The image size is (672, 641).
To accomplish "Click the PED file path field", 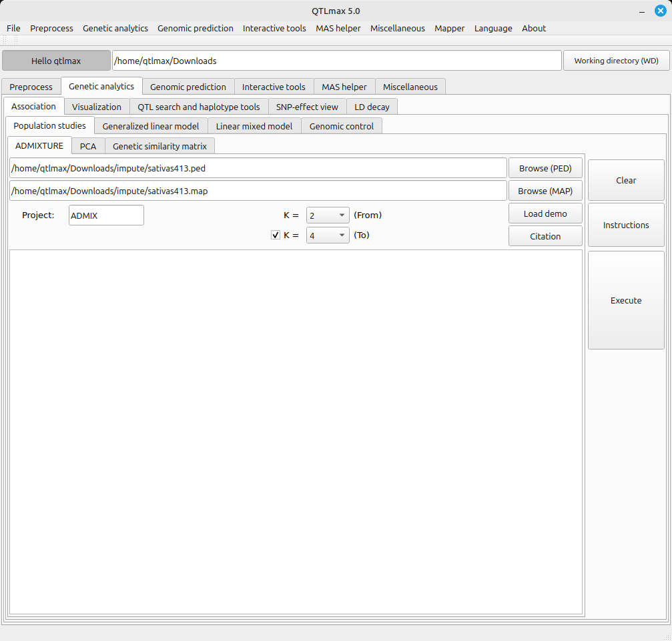I will point(258,168).
